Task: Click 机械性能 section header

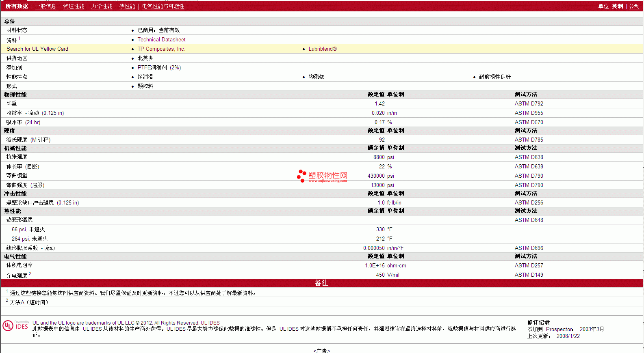Action: [15, 148]
